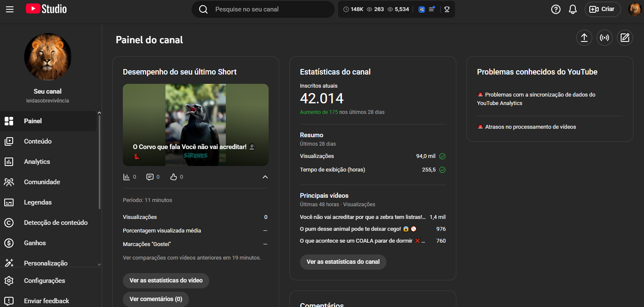Click the search magnifier icon
644x307 pixels.
point(203,9)
